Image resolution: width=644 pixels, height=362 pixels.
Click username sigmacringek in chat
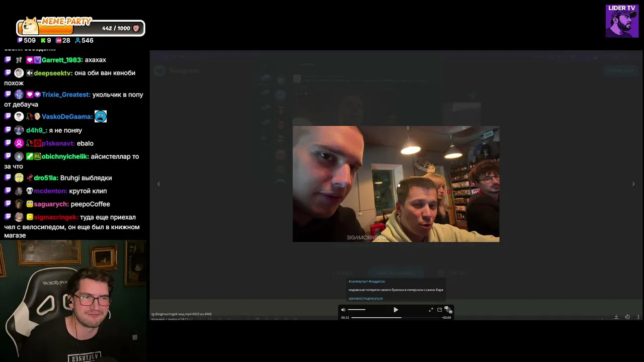(x=56, y=217)
